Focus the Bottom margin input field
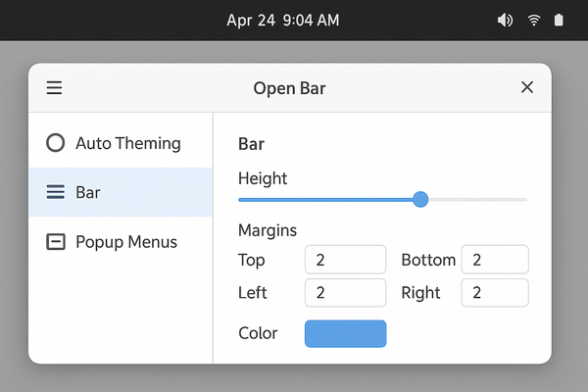The height and width of the screenshot is (392, 588). tap(495, 260)
